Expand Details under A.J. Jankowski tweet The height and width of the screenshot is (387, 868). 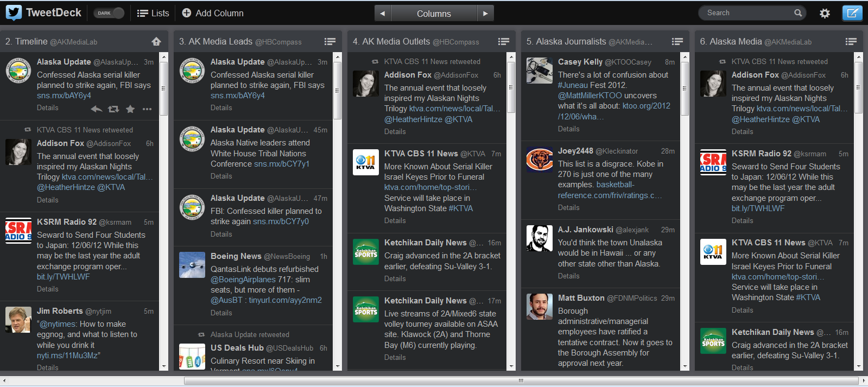pyautogui.click(x=569, y=276)
